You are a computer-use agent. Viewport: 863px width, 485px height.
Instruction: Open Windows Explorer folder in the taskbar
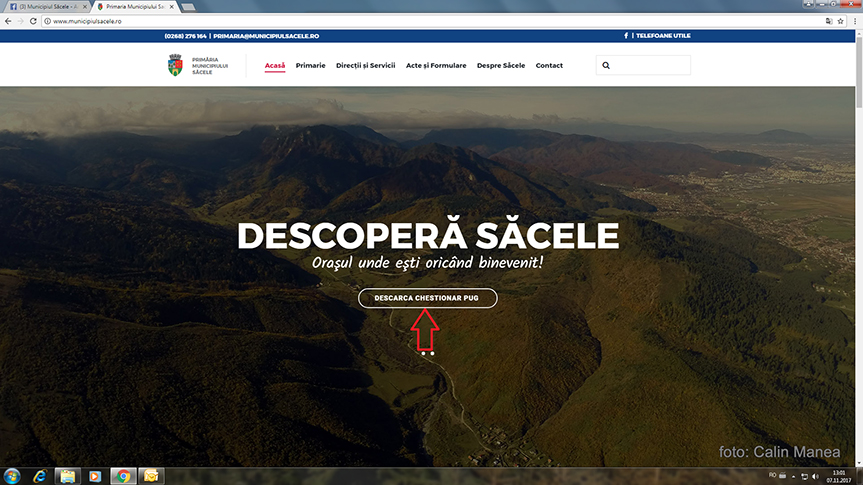pyautogui.click(x=67, y=475)
